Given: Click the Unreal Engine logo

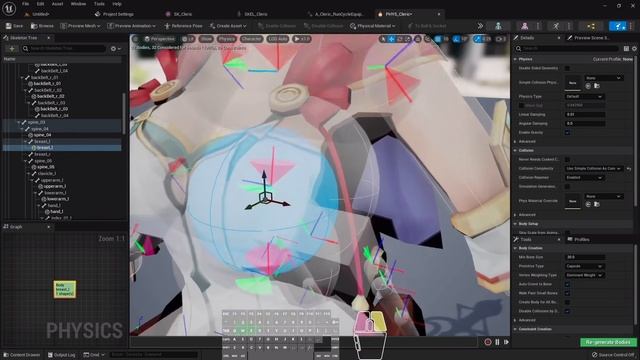Looking at the screenshot, I should click(x=9, y=8).
